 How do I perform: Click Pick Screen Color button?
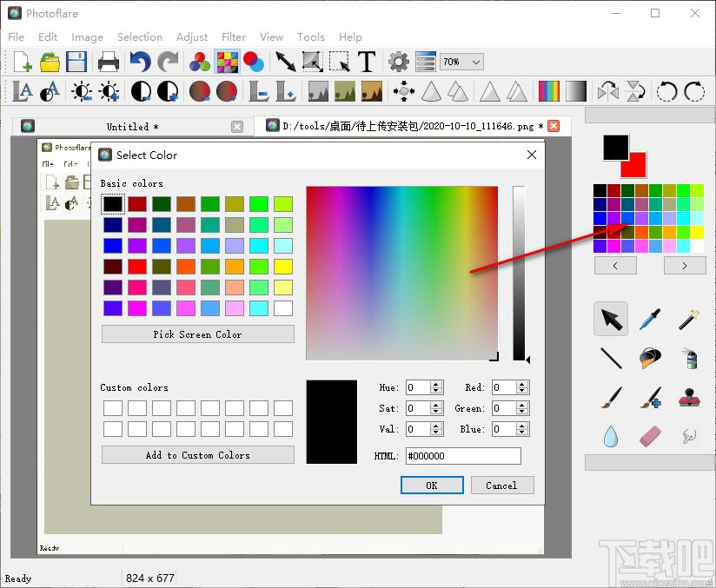[x=198, y=334]
